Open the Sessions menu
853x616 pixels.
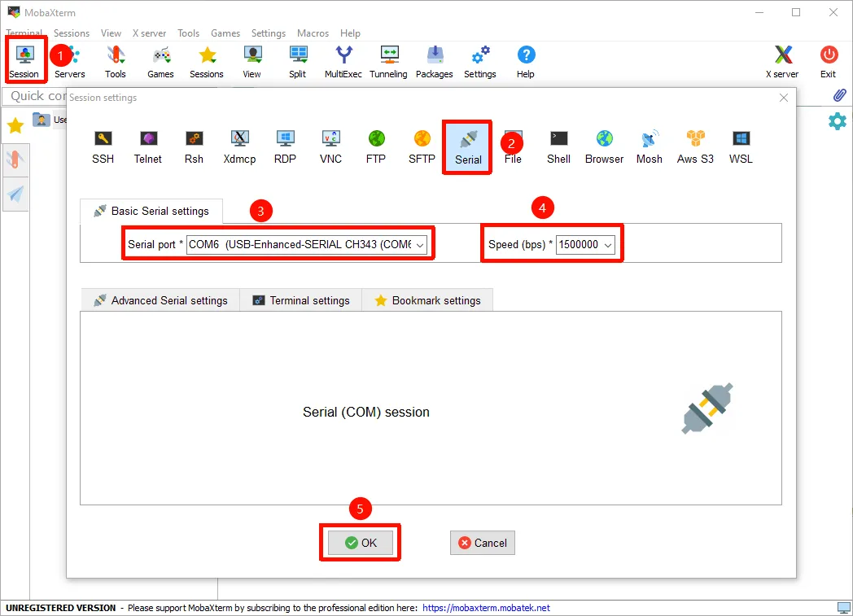click(72, 33)
